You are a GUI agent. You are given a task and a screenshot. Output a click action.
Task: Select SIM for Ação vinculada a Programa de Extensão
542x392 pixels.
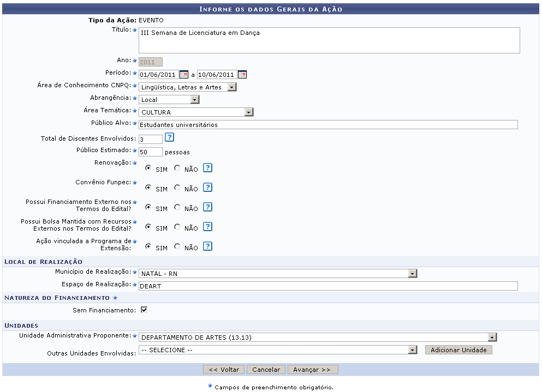[148, 247]
